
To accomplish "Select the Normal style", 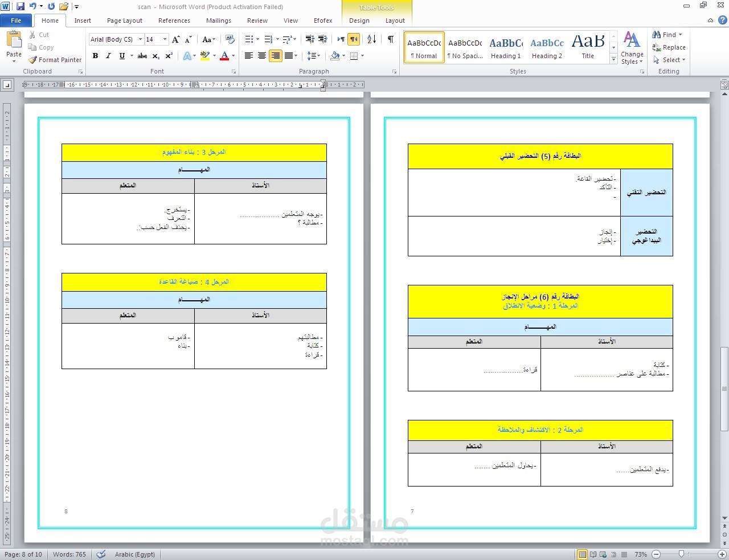I will coord(424,48).
